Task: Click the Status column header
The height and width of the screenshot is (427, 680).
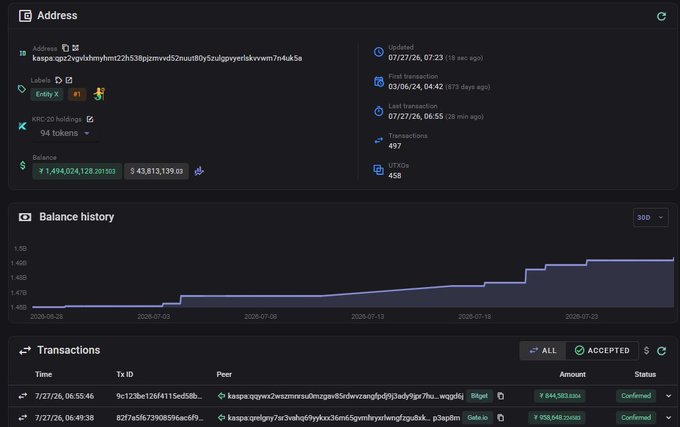Action: coord(645,374)
